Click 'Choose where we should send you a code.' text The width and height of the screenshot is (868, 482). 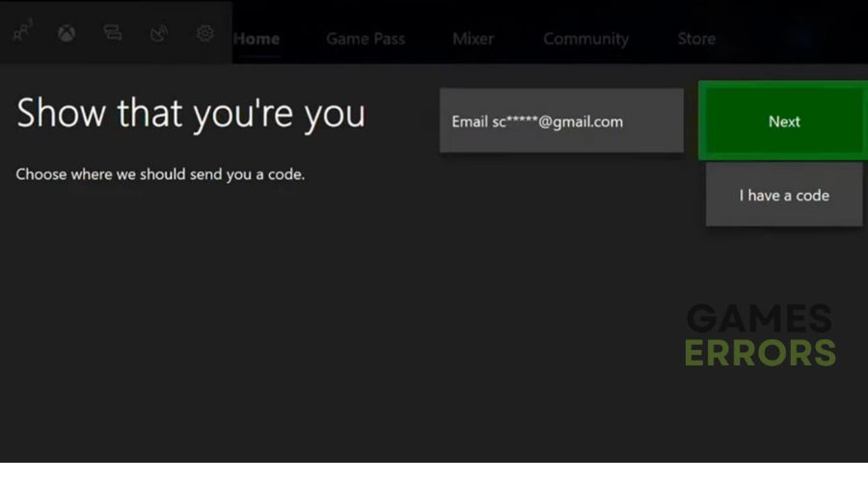pyautogui.click(x=160, y=174)
